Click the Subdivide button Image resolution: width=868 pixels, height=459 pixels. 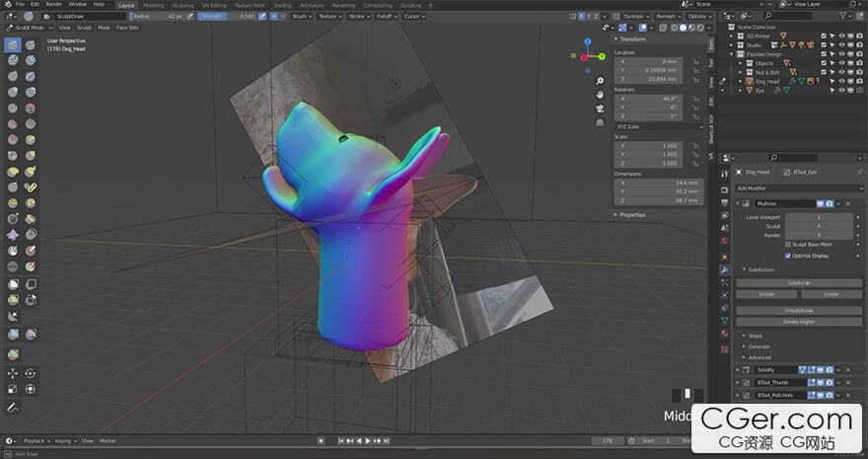click(799, 282)
